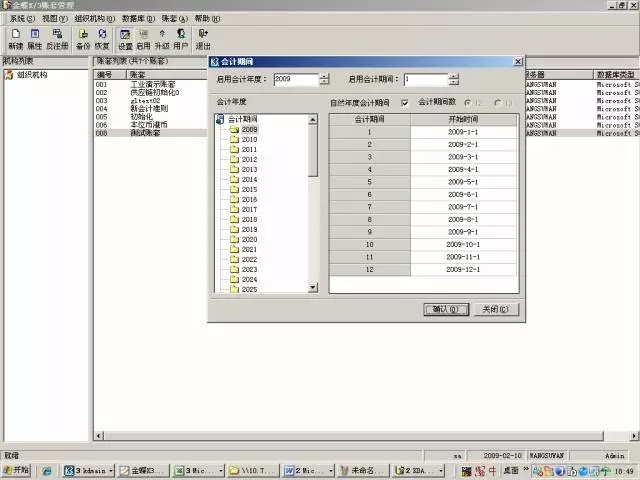Open 属性 (Properties) from the toolbar

tap(35, 39)
